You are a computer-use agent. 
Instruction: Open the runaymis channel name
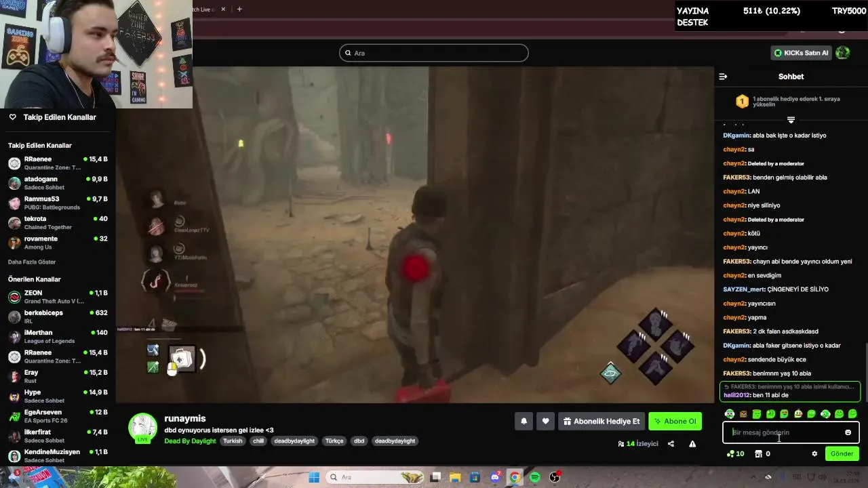[185, 418]
